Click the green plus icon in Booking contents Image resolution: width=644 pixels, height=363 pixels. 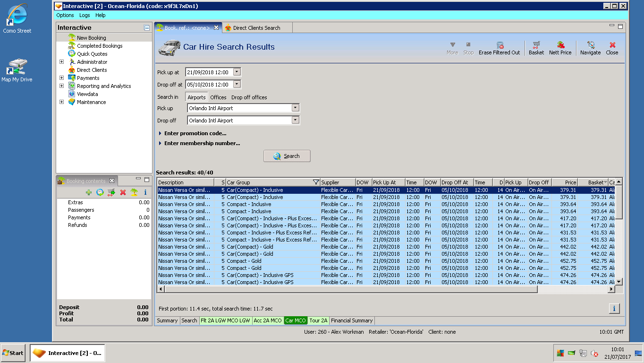88,192
